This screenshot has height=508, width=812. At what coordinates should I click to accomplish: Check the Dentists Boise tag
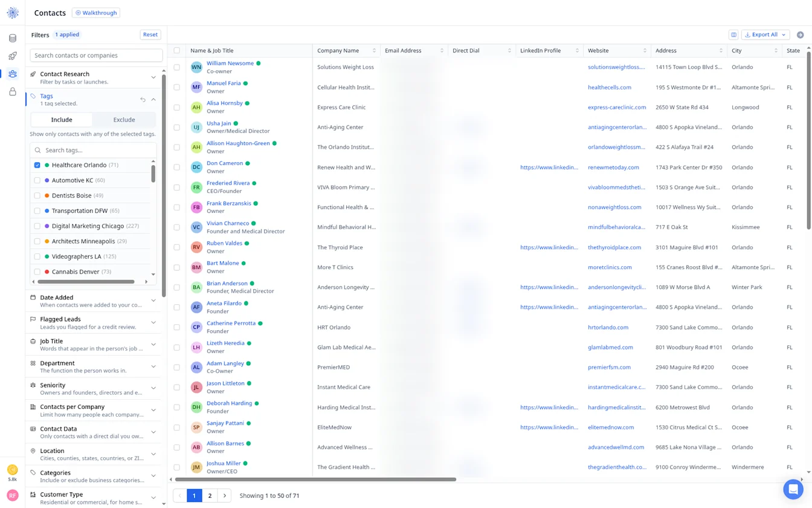pos(37,196)
